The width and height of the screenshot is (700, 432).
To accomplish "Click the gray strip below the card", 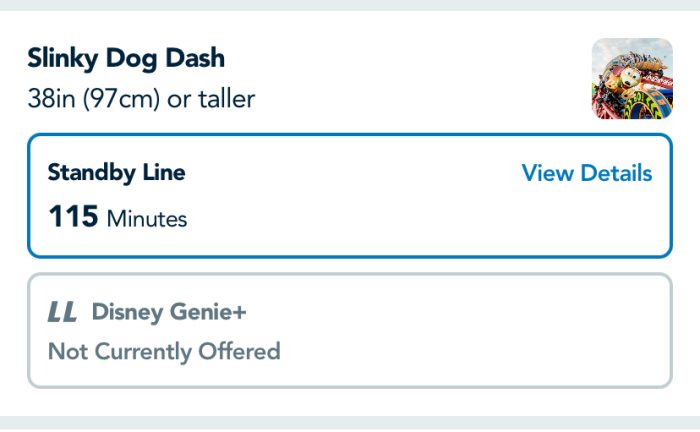I will [350, 424].
